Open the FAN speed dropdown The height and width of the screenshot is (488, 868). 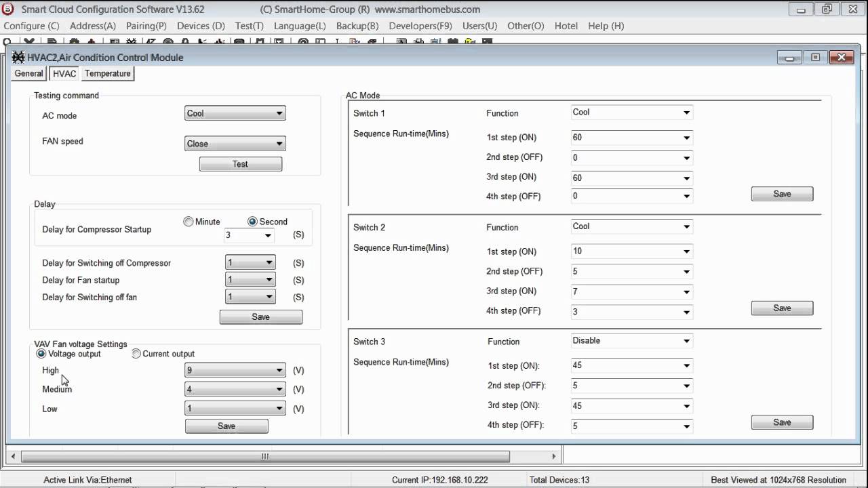point(235,144)
